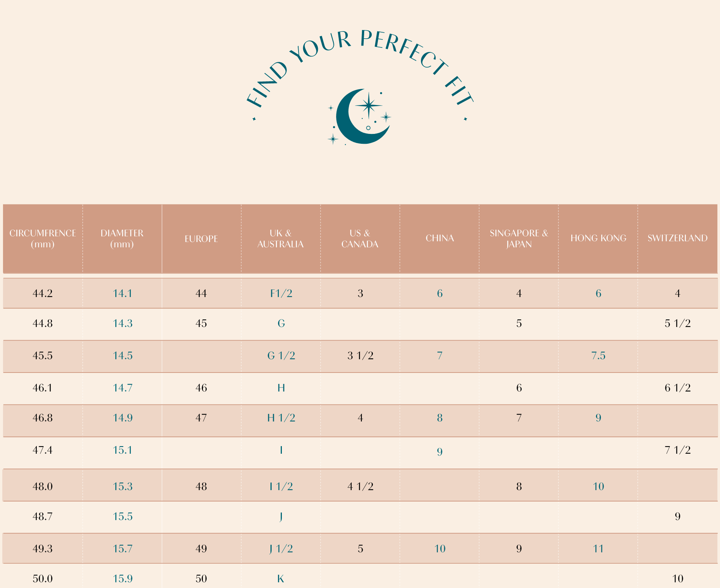Click the 7 1/2 Switzerland size cell
The image size is (720, 588).
[678, 450]
